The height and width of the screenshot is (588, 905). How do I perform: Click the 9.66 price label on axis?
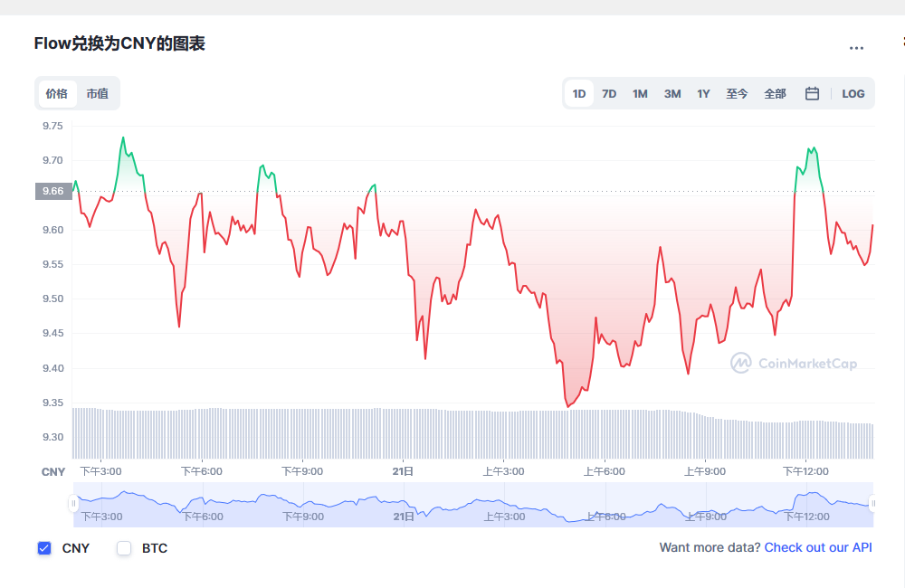point(53,191)
